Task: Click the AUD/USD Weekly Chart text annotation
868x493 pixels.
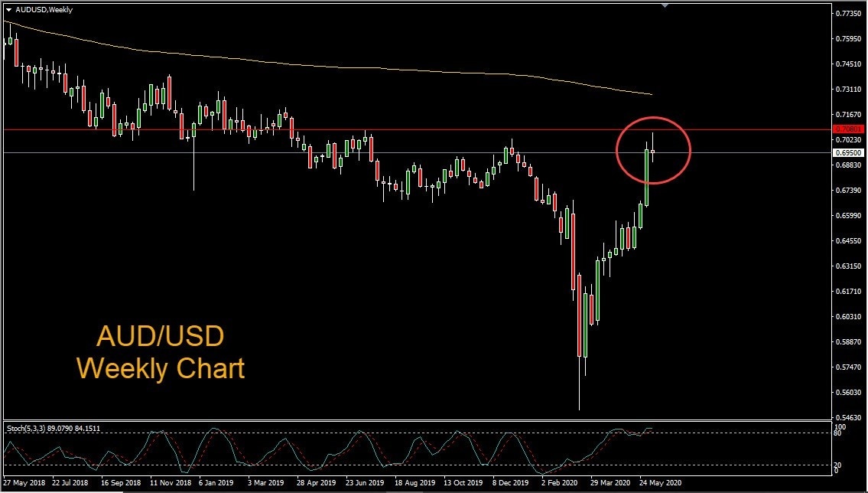Action: point(160,352)
